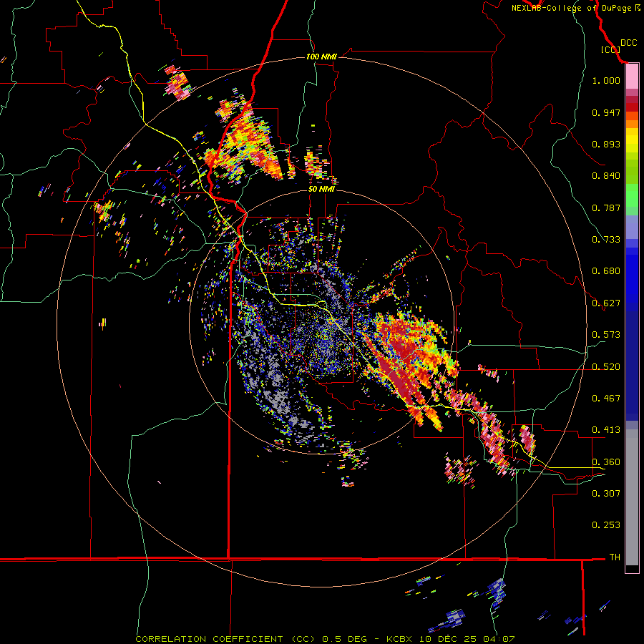Pick the bright red swatch on color bar
This screenshot has height=644, width=644.
pos(632,107)
